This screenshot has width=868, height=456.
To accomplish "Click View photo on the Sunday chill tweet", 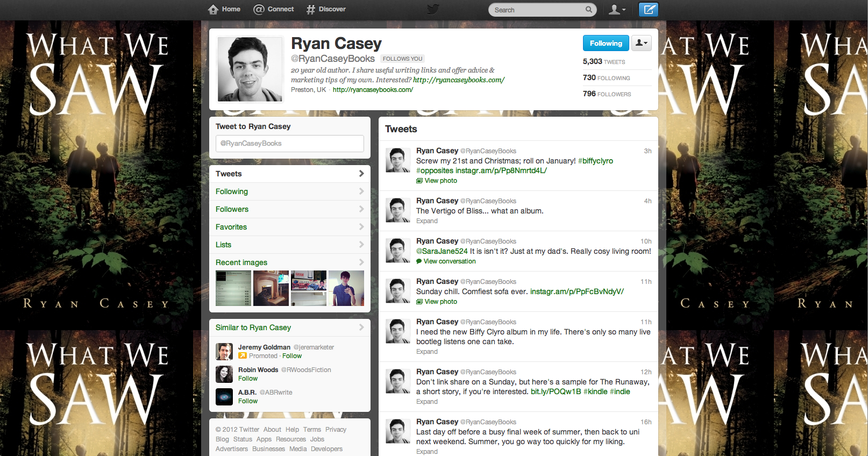I will point(437,302).
